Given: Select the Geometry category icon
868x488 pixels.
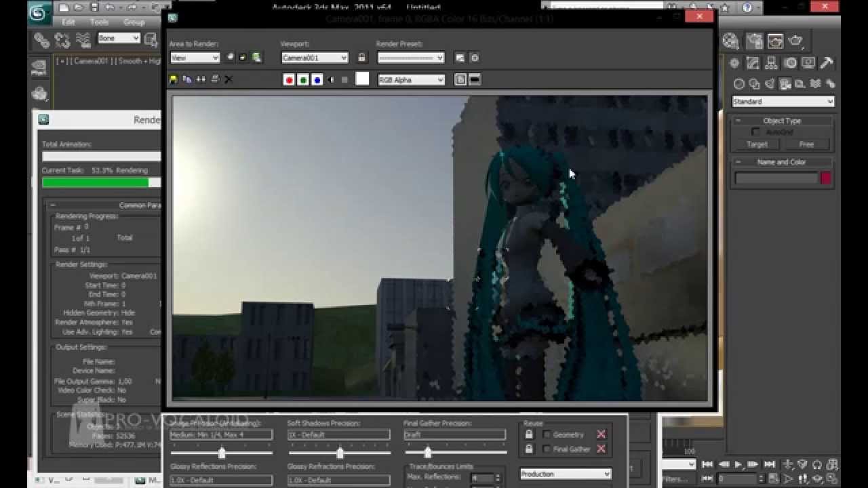Looking at the screenshot, I should [x=739, y=84].
